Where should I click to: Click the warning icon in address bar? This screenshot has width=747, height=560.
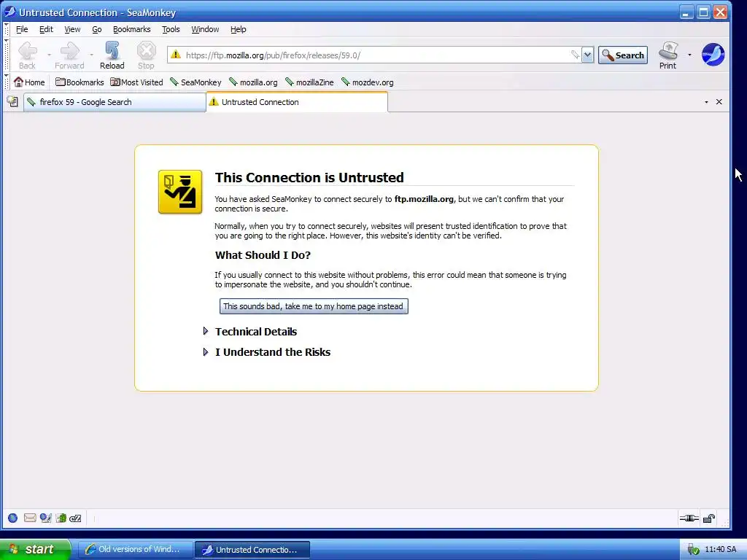pos(176,55)
